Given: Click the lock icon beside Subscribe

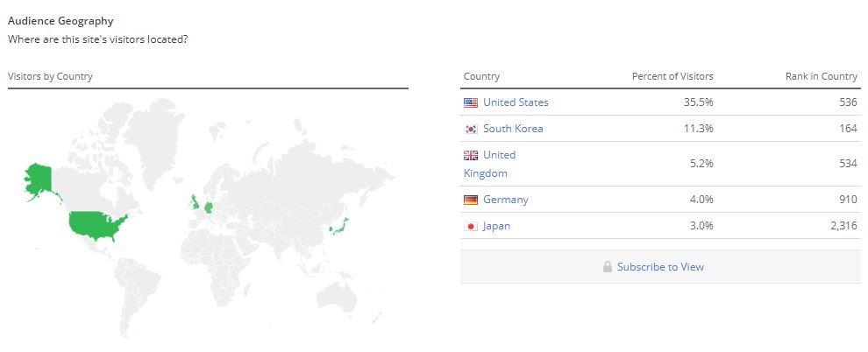Looking at the screenshot, I should [x=608, y=267].
